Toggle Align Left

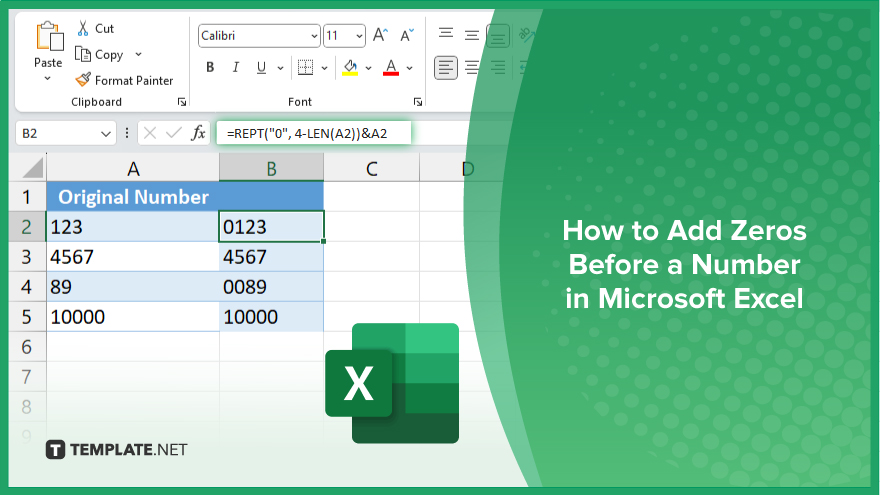point(446,68)
